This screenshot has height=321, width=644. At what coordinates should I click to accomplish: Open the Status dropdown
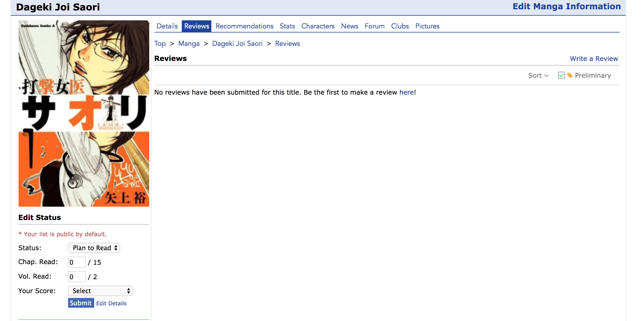pyautogui.click(x=94, y=248)
